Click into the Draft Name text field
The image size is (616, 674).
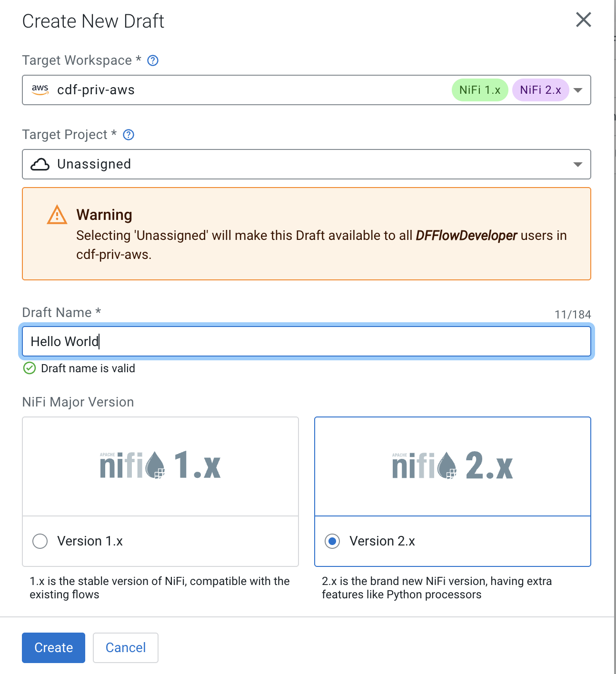tap(307, 341)
